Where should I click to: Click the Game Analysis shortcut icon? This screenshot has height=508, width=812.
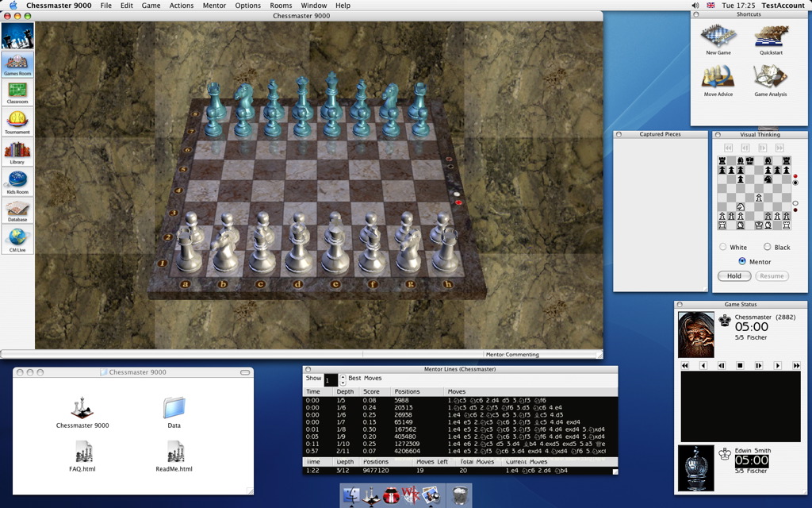pos(771,81)
